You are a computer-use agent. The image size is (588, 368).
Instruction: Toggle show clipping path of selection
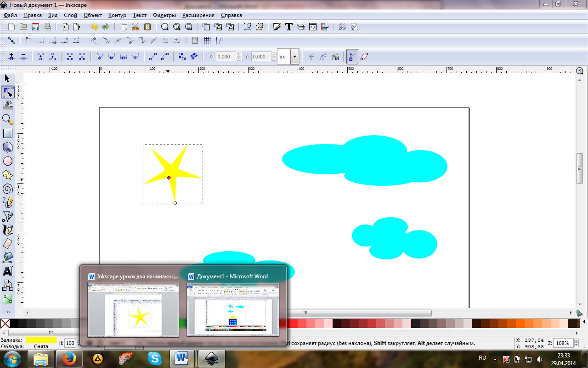tap(311, 57)
